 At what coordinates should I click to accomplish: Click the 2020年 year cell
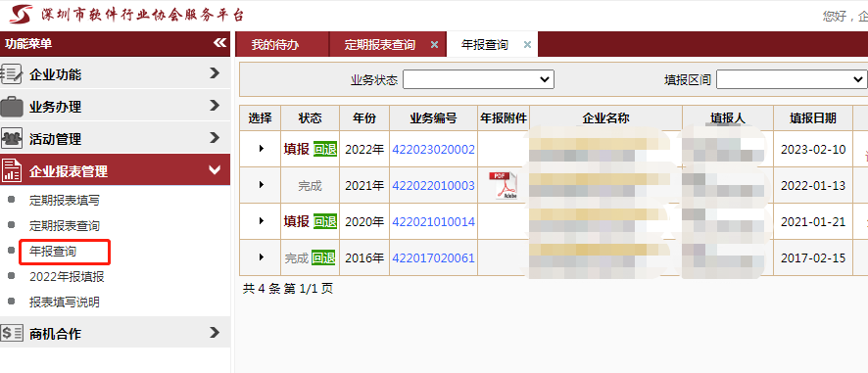pyautogui.click(x=364, y=222)
